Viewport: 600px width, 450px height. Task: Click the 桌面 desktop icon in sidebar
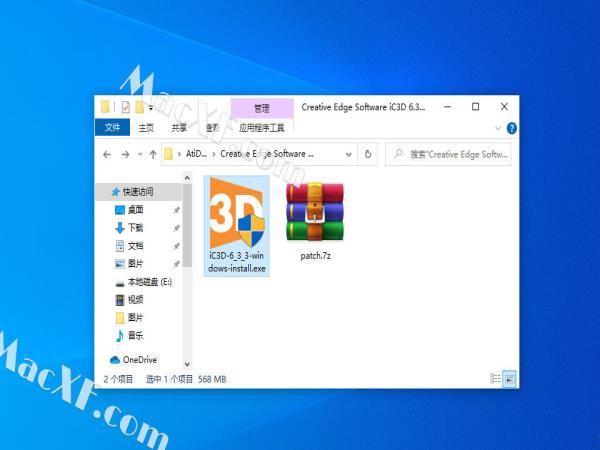(120, 210)
